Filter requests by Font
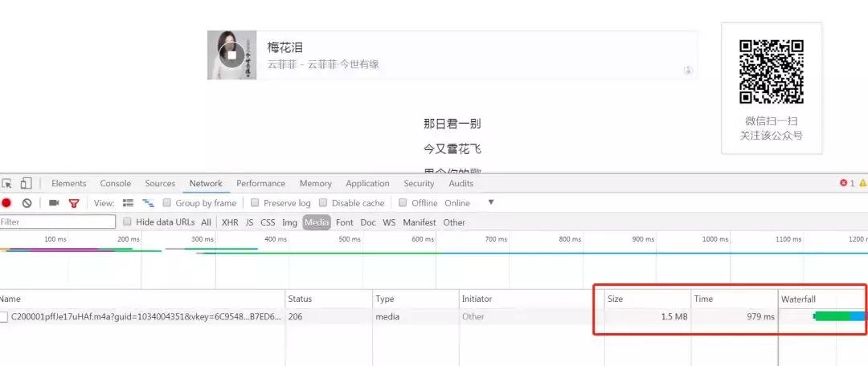 (344, 222)
